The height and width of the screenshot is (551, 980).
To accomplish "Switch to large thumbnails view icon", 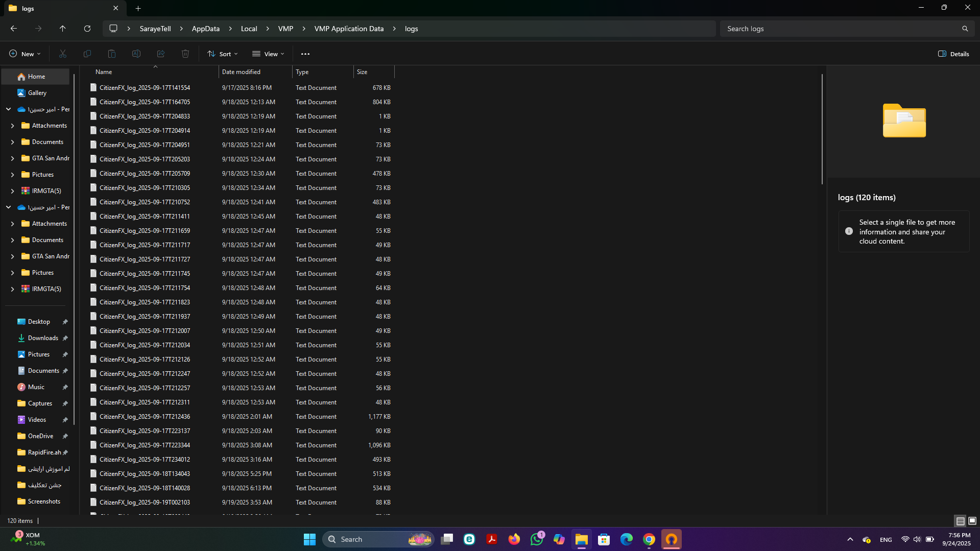I will click(972, 521).
